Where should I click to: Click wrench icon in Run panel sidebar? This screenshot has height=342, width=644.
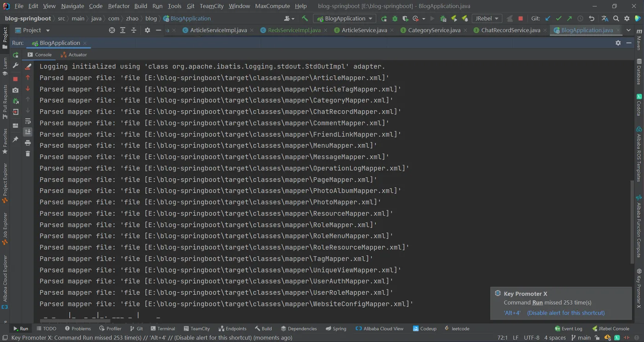(x=16, y=66)
